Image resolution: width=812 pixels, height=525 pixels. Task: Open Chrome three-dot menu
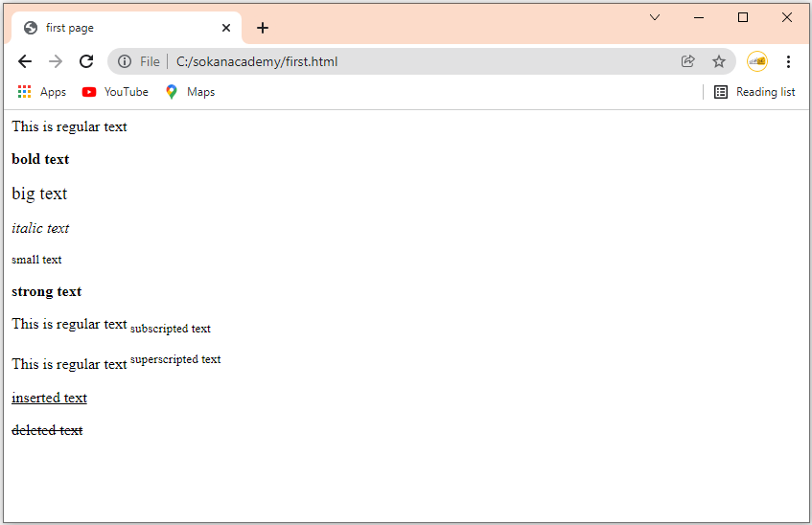(788, 61)
